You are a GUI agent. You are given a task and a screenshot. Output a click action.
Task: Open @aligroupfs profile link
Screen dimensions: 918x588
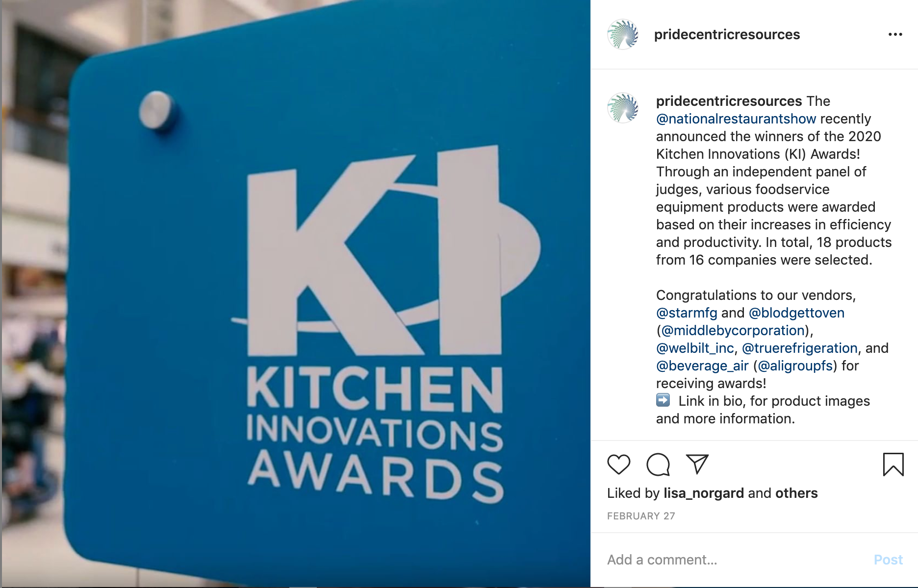click(x=795, y=366)
